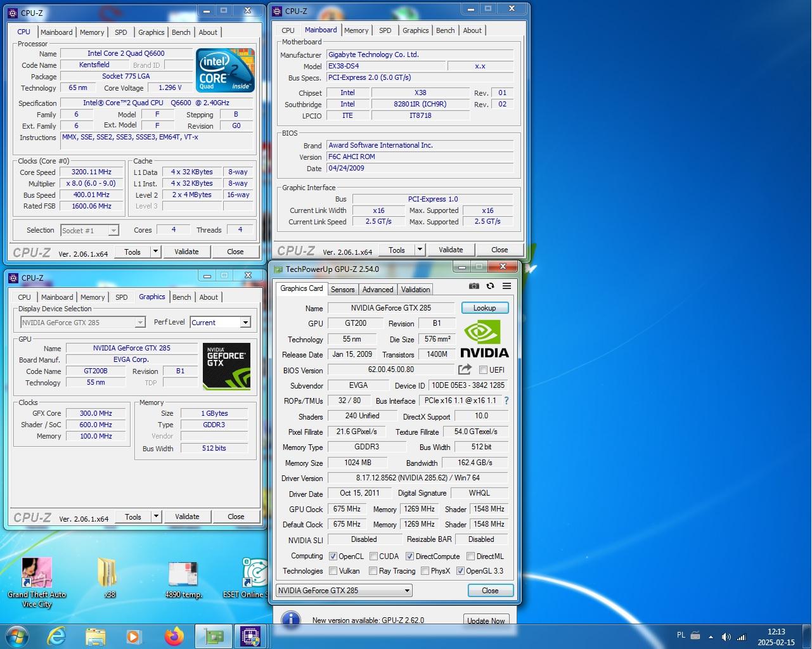This screenshot has width=812, height=649.
Task: Toggle the CUDA checkbox
Action: click(374, 556)
